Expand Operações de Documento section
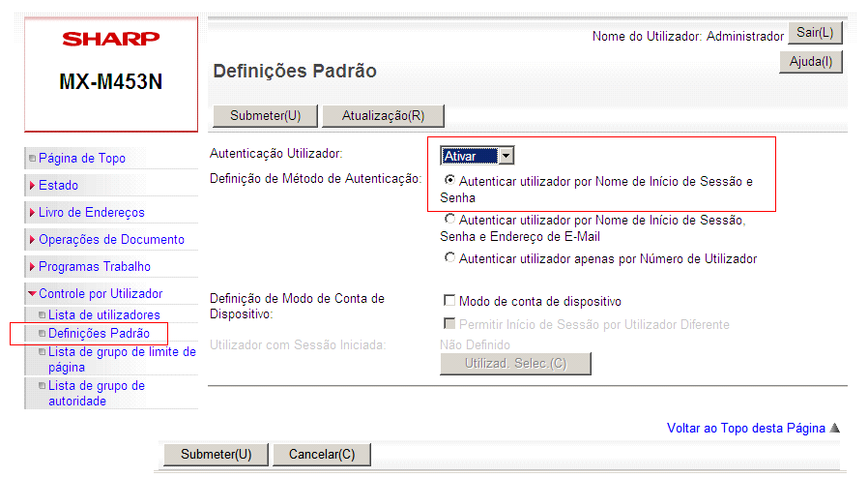868x477 pixels. [110, 239]
